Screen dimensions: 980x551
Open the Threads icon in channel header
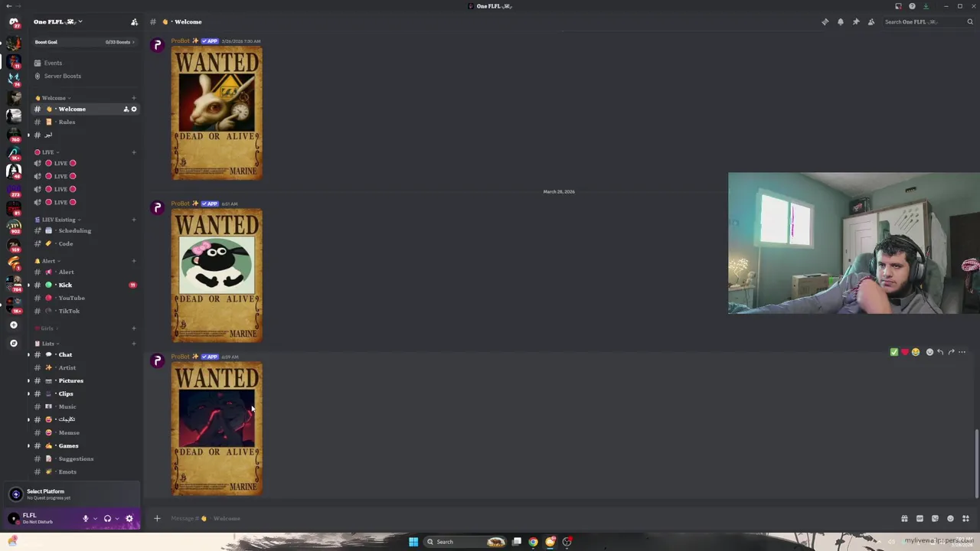(x=825, y=21)
